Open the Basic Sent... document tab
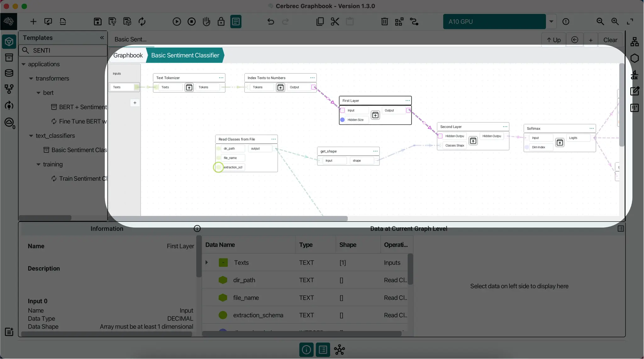 [130, 39]
